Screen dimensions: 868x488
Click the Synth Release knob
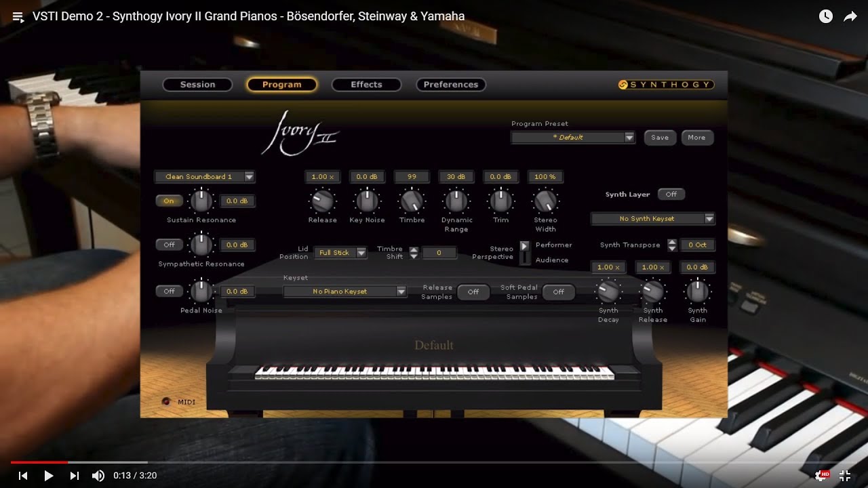(652, 291)
